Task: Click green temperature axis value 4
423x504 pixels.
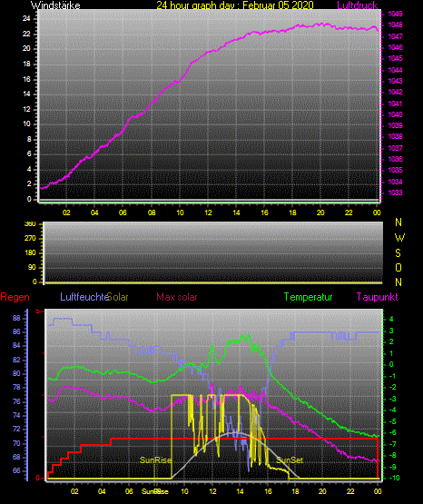Action: point(391,319)
